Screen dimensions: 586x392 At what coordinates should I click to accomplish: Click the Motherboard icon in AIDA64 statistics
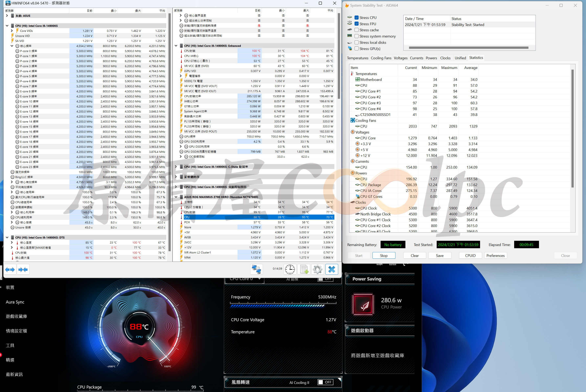click(357, 79)
